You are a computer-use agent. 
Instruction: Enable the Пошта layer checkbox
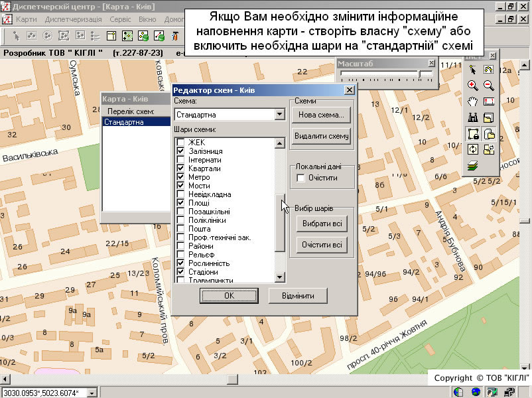coord(180,229)
